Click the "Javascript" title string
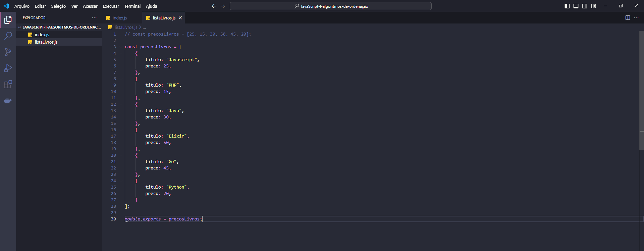The image size is (644, 251). point(181,60)
